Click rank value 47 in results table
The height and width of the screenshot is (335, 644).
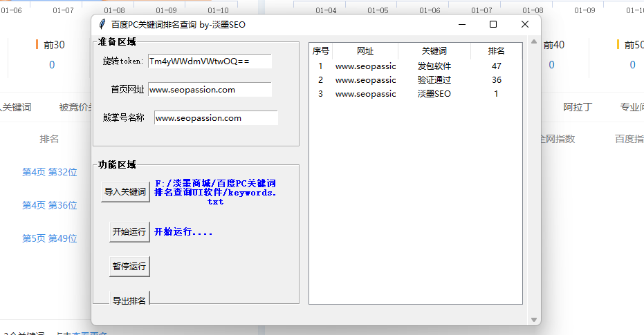(x=496, y=66)
